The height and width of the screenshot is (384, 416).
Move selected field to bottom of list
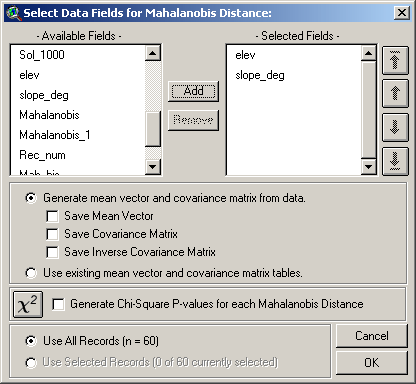(x=395, y=161)
